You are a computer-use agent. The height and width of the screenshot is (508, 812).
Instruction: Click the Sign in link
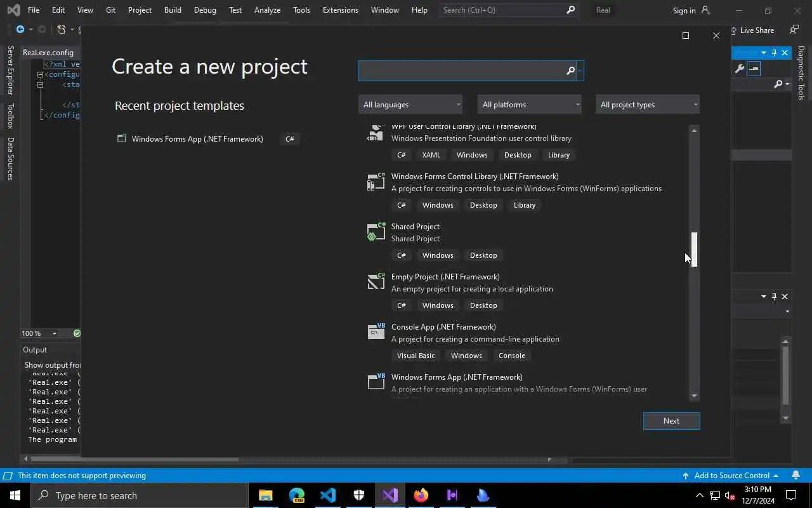click(684, 10)
